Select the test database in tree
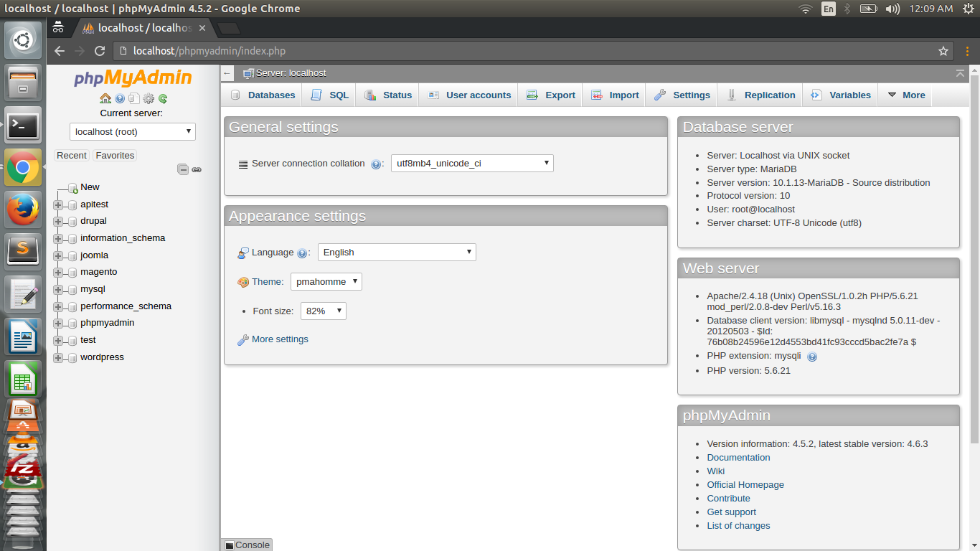Screen dimensions: 980x551 (x=88, y=340)
